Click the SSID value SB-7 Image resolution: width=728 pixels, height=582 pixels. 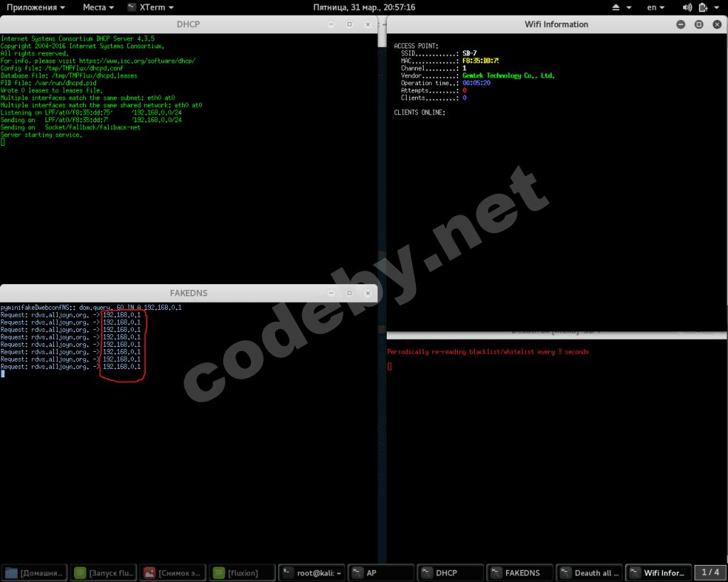pyautogui.click(x=469, y=53)
